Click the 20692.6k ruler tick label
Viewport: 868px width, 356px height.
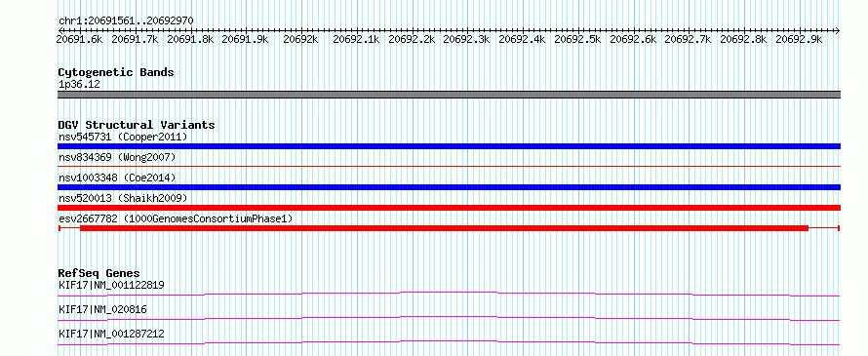click(x=633, y=39)
